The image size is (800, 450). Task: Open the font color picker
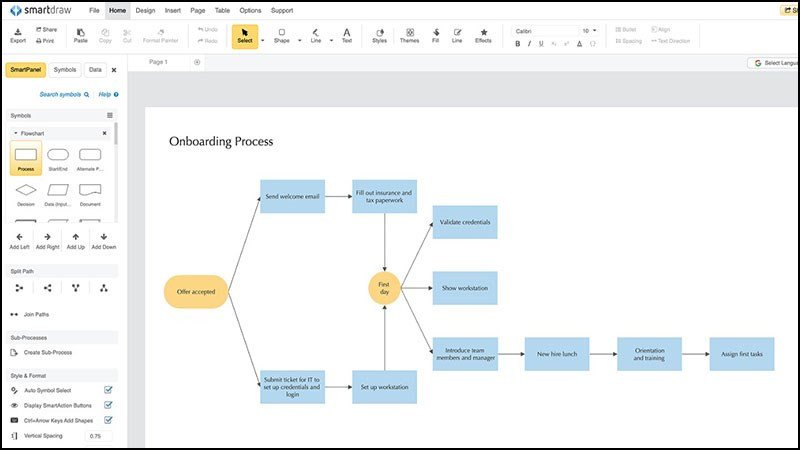point(580,44)
